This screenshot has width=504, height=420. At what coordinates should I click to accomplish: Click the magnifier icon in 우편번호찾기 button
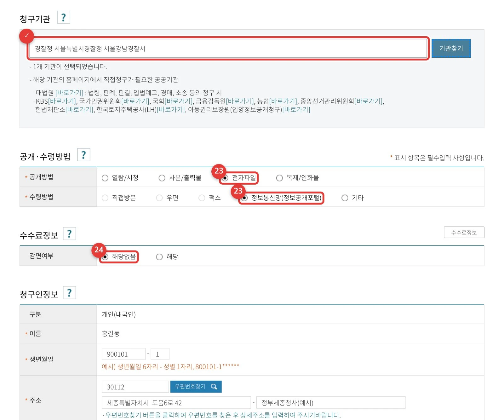click(214, 387)
